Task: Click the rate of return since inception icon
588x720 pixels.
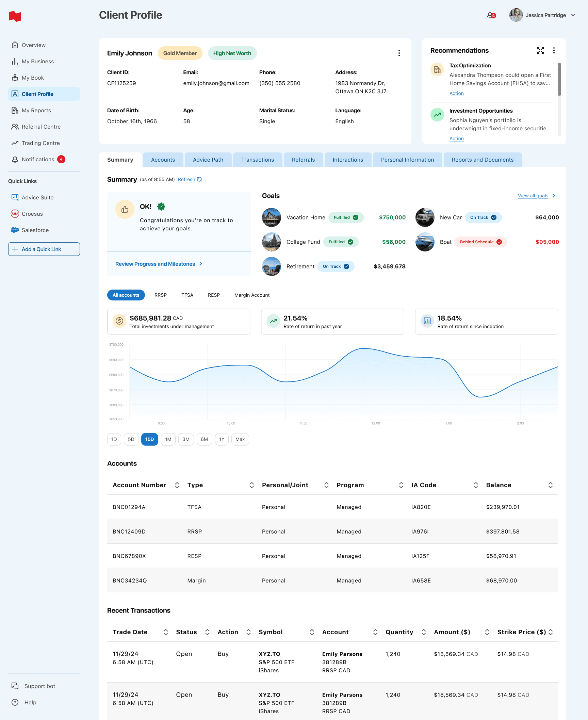Action: pyautogui.click(x=427, y=321)
